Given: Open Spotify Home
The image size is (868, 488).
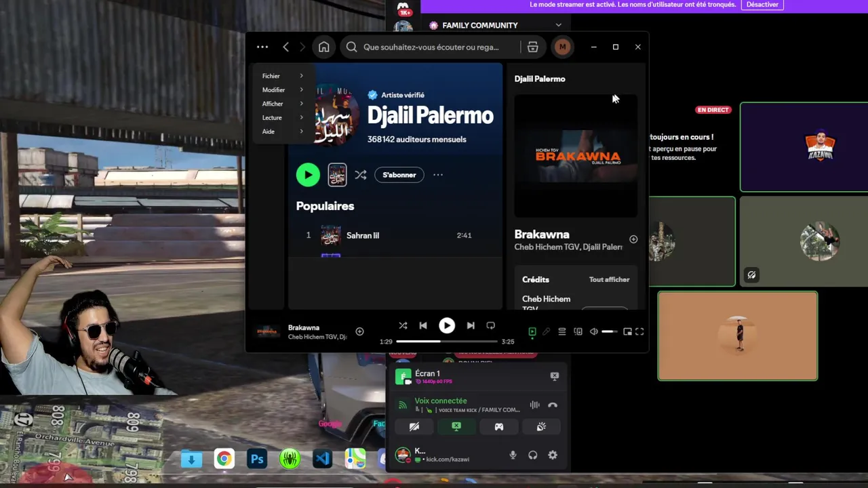Looking at the screenshot, I should (324, 47).
